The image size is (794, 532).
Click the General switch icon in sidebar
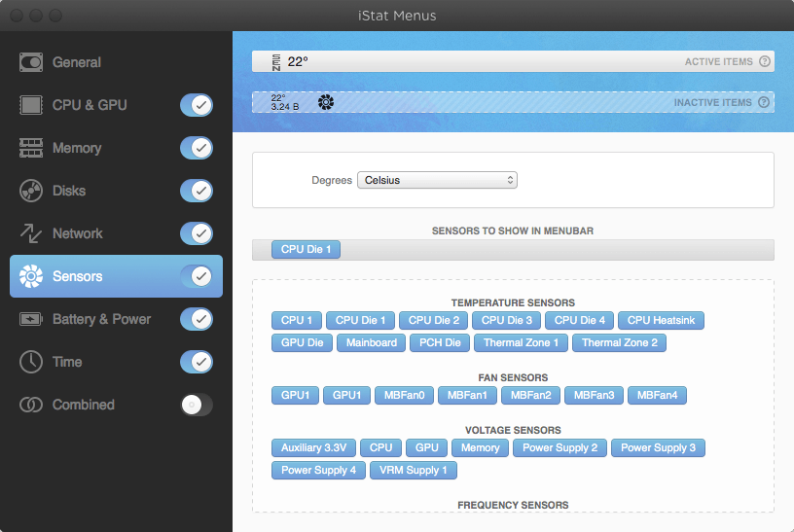(31, 62)
